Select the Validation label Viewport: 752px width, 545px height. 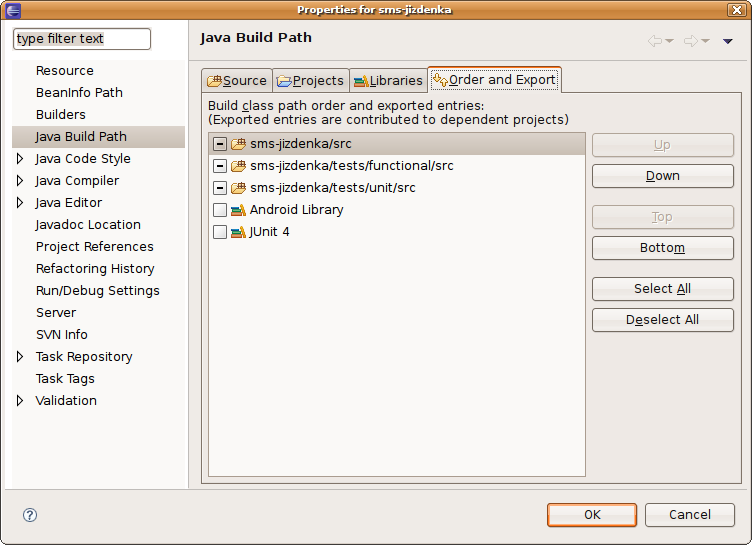click(x=66, y=401)
